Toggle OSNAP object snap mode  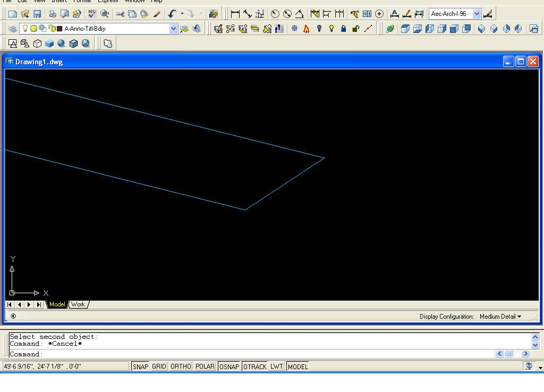coord(229,367)
